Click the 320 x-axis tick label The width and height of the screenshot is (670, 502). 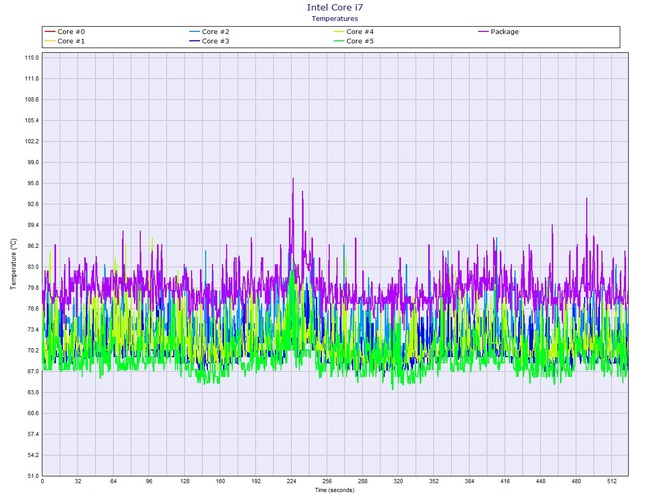coord(398,481)
